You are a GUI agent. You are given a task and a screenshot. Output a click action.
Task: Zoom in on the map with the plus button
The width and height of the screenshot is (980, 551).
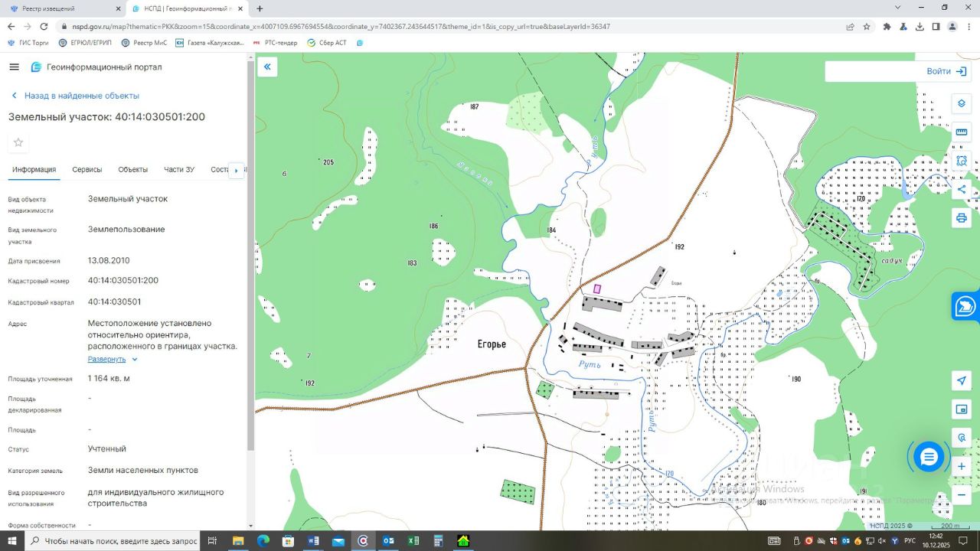pyautogui.click(x=962, y=467)
